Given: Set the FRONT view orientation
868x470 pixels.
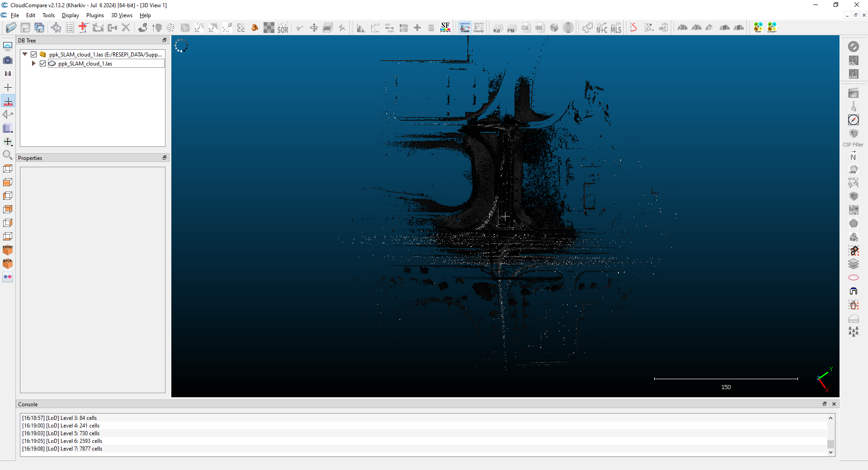Looking at the screenshot, I should coord(8,250).
